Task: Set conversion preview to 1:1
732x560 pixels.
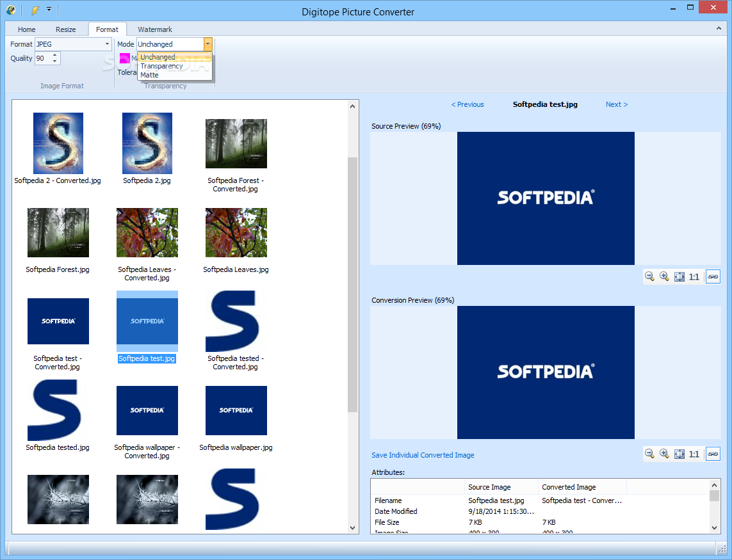Action: [694, 454]
